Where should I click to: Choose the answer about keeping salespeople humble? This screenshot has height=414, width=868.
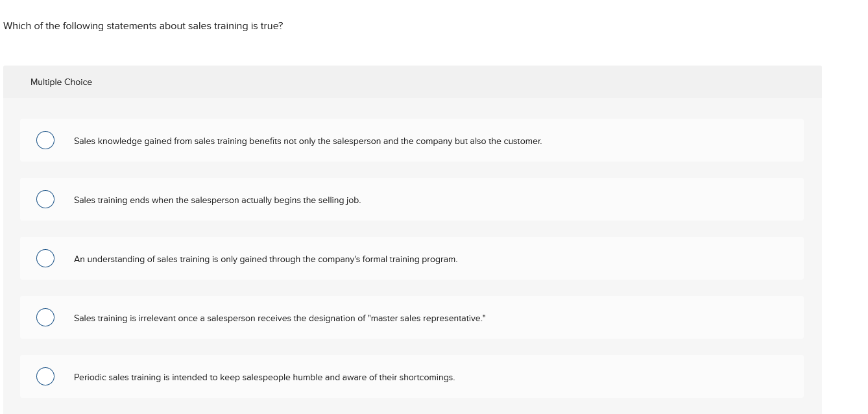coord(265,377)
